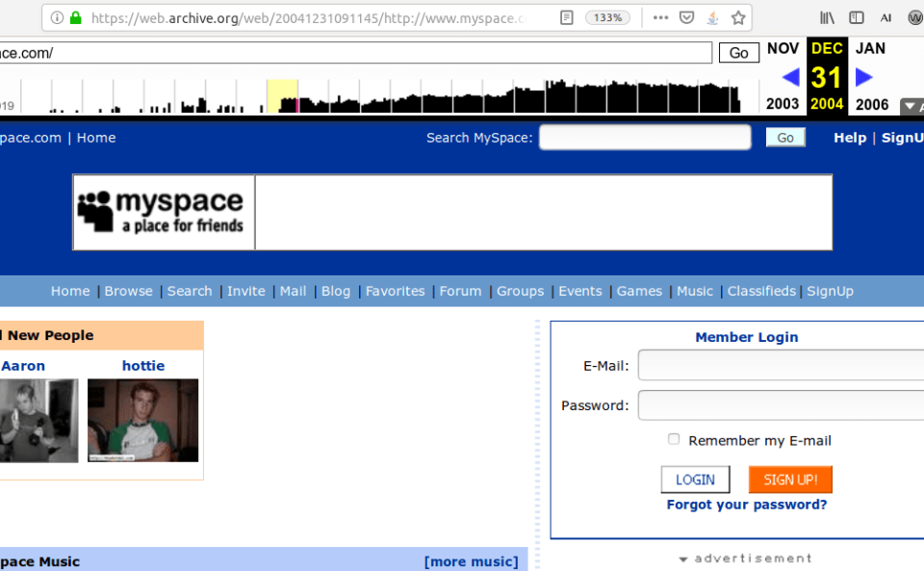Click the green padlock security icon
Image resolution: width=924 pixels, height=571 pixels.
point(75,18)
